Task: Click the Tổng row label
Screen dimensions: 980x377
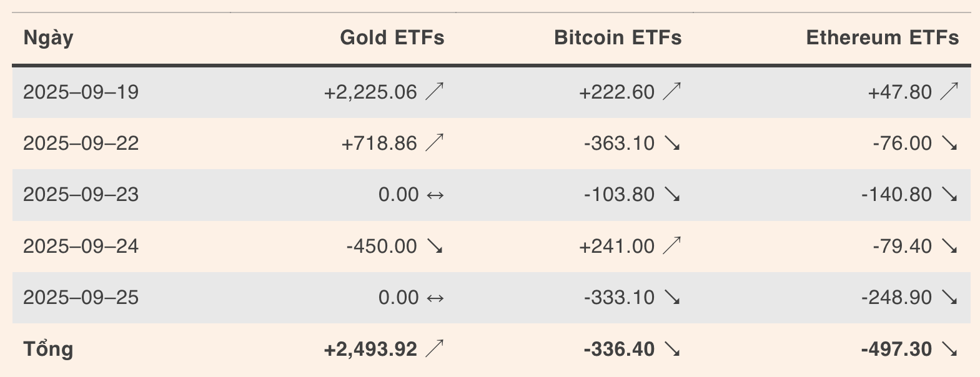Action: 48,348
